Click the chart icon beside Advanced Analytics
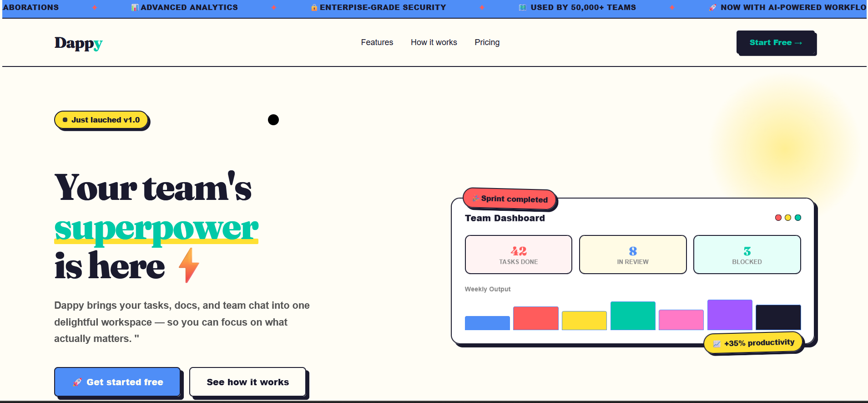This screenshot has height=403, width=868. tap(135, 8)
